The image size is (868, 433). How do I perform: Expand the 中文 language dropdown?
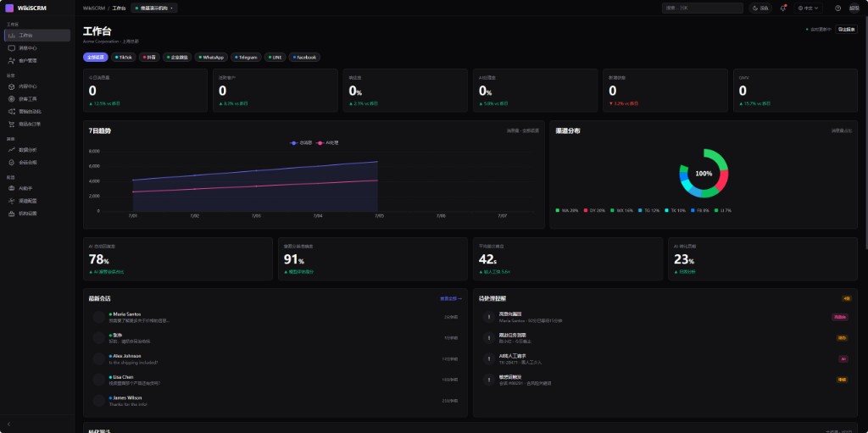[x=808, y=8]
